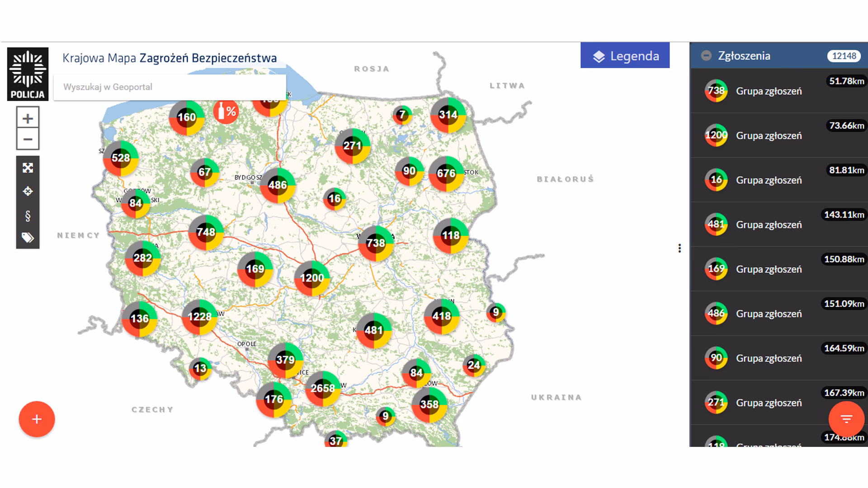
Task: Click the Wyszukaj w Geoportal search field
Action: 170,87
